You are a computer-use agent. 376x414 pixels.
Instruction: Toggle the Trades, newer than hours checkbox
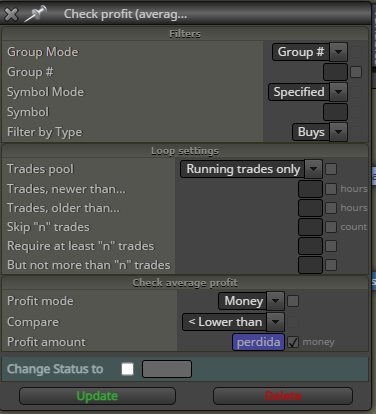click(331, 189)
